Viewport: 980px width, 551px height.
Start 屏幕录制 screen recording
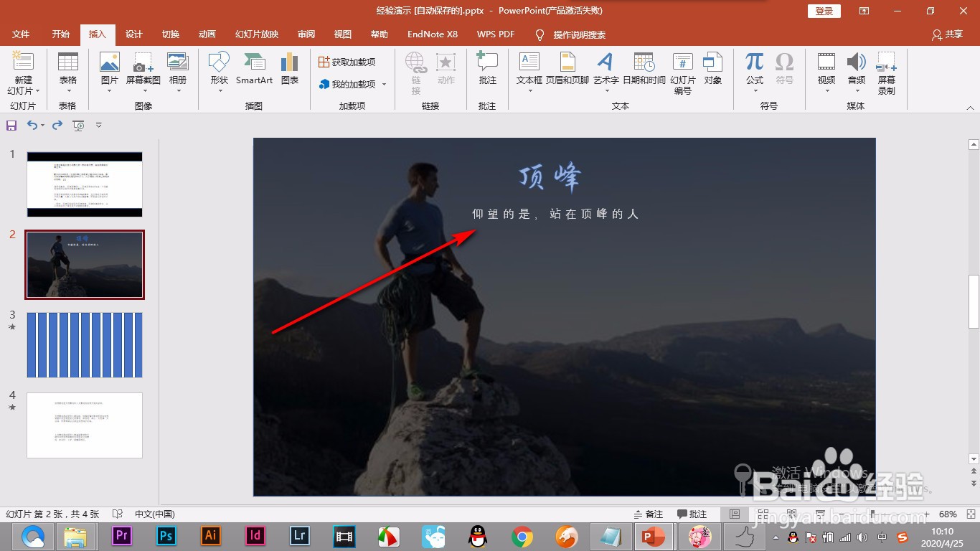(887, 74)
